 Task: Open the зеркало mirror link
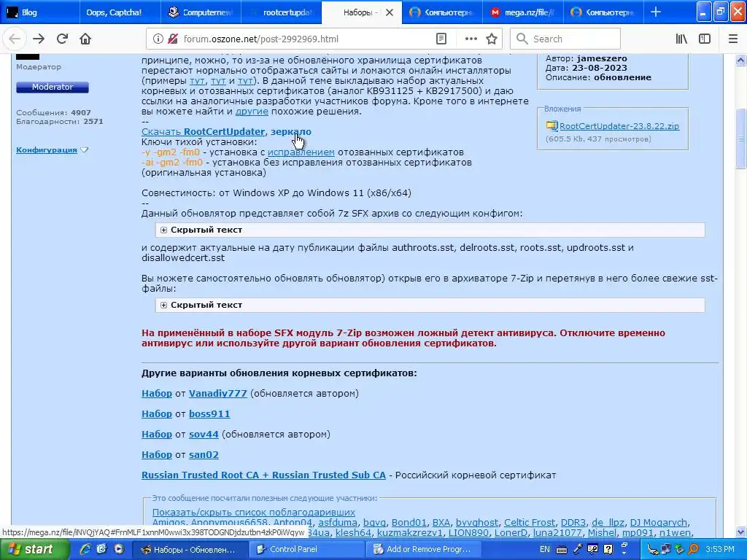(290, 132)
